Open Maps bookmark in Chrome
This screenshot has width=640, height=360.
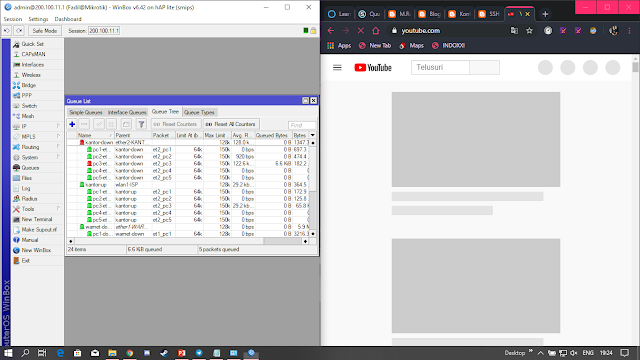(411, 45)
